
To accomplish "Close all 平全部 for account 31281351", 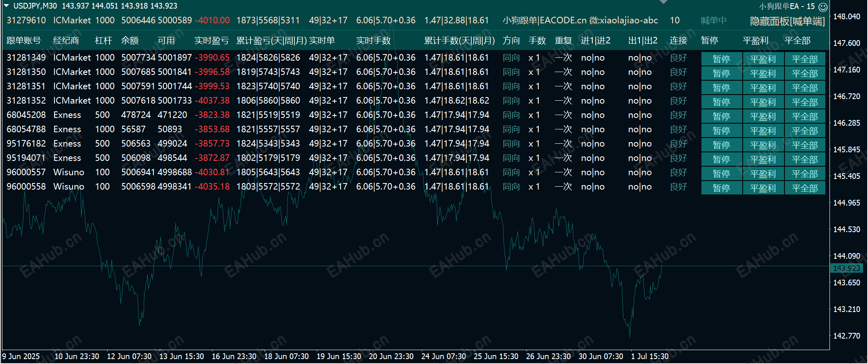I will [805, 88].
